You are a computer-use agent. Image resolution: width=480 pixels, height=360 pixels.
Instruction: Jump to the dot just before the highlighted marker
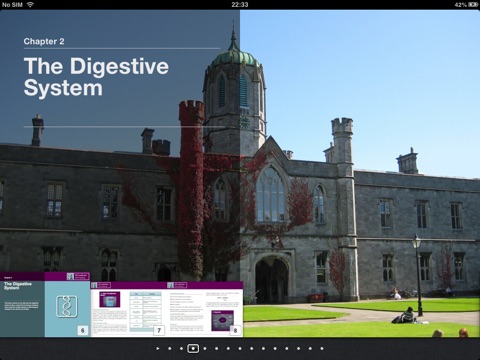[181, 349]
